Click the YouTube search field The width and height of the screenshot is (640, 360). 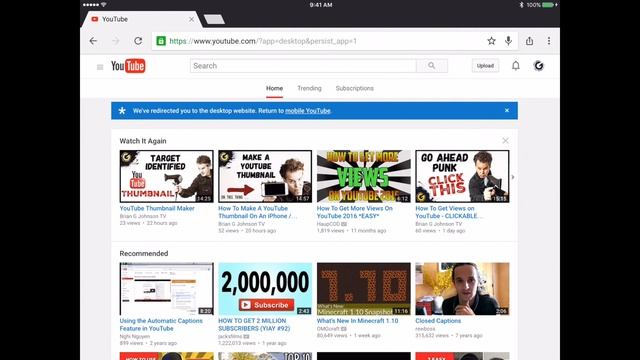303,66
